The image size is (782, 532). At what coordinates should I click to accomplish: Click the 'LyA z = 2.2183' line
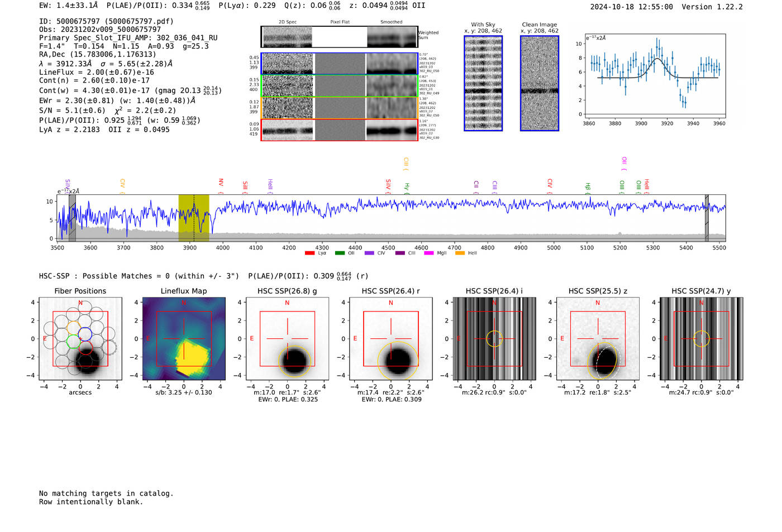tap(104, 130)
